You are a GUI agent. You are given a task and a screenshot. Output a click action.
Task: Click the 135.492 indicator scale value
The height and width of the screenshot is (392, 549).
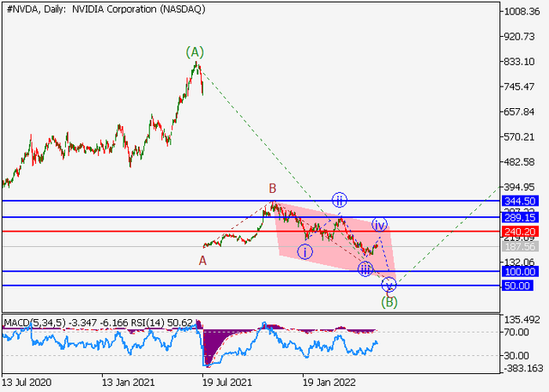point(522,320)
